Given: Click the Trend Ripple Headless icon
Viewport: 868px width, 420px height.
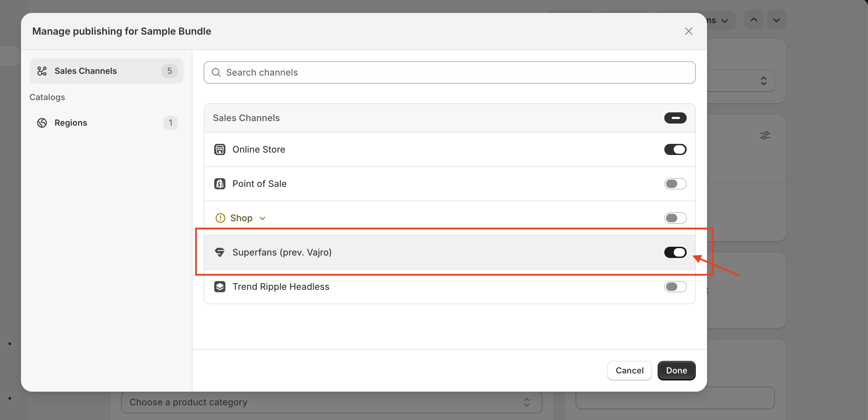Looking at the screenshot, I should (x=219, y=287).
